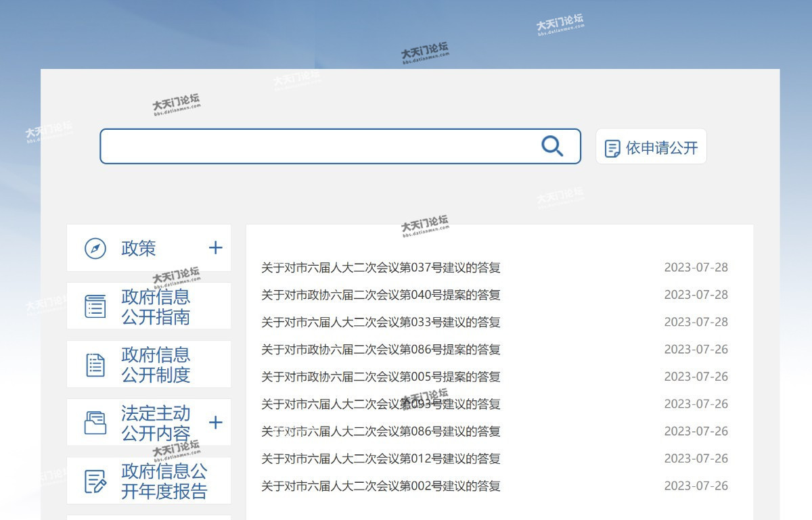The height and width of the screenshot is (520, 812).
Task: Expand 法定主动公开内容 using its plus sign
Action: point(215,423)
